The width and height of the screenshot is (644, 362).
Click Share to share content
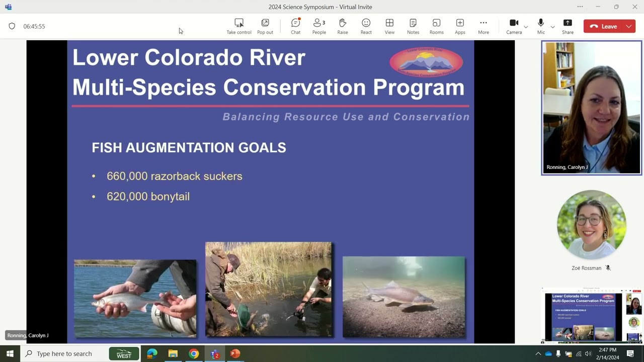tap(568, 27)
